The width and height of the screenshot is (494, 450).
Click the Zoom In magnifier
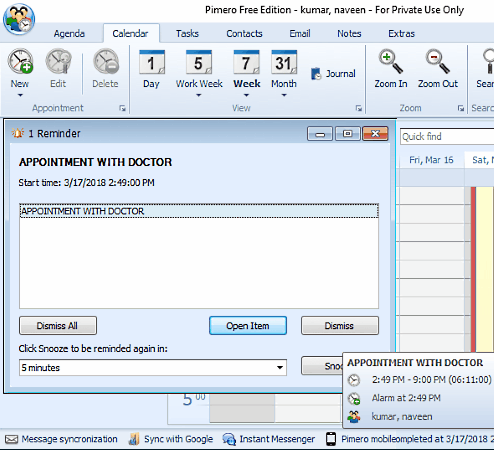point(390,61)
